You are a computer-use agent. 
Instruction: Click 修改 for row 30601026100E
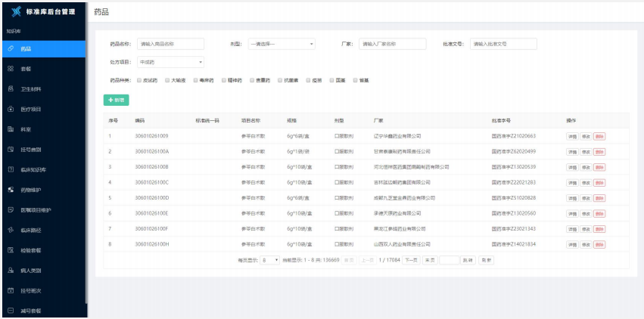tap(586, 214)
